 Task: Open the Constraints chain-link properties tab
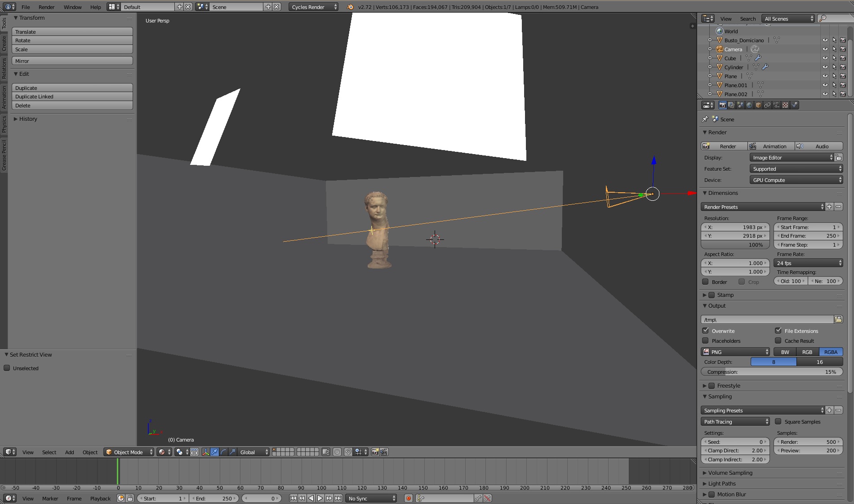(767, 105)
